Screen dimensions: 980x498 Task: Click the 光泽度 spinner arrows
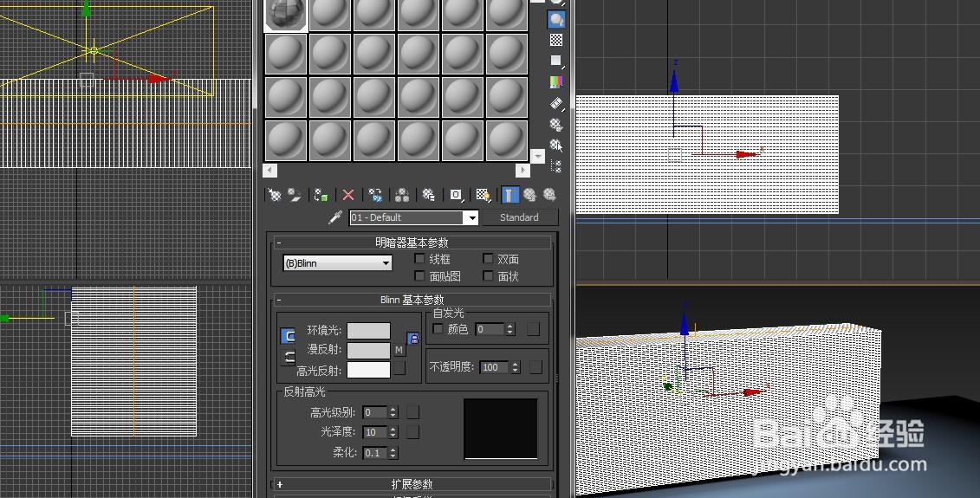coord(393,432)
